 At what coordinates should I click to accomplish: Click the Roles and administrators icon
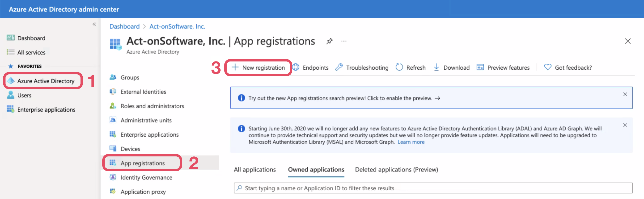pyautogui.click(x=113, y=106)
